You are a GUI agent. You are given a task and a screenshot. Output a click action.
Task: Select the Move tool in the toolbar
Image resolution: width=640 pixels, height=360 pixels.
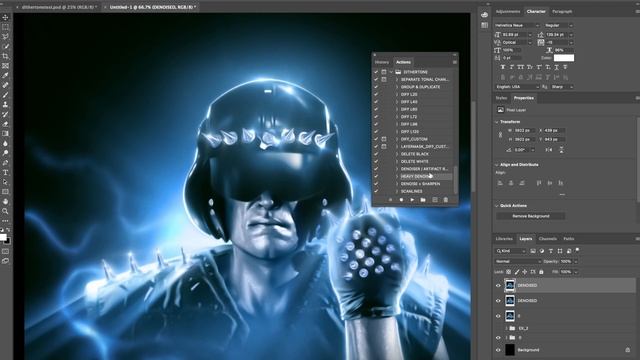click(x=5, y=17)
